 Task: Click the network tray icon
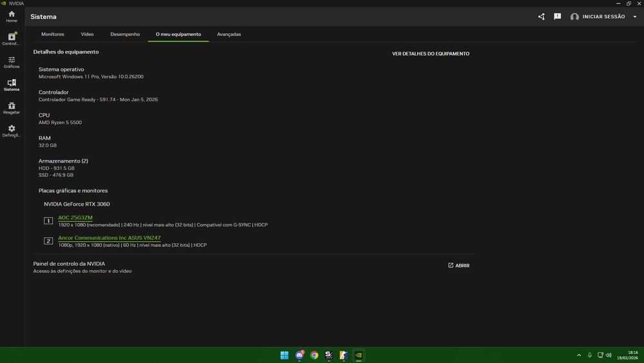[x=600, y=355]
